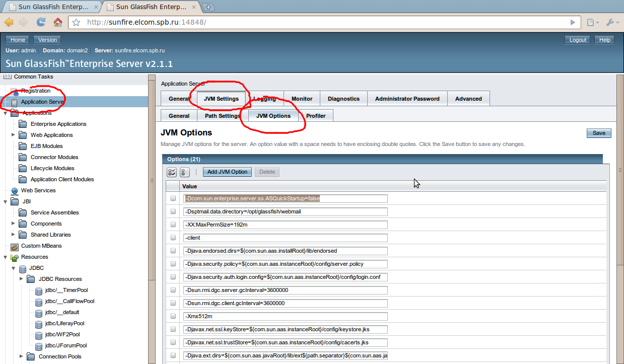
Task: Click the jdbc/LiferayPool database icon
Action: 39,324
